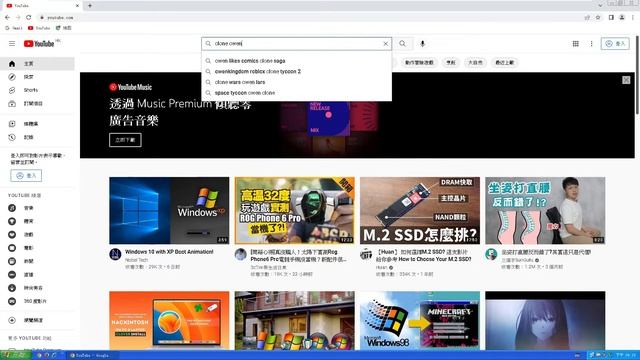Viewport: 640px width, 360px height.
Task: Click the page vertical scrollbar thumb
Action: coord(637,76)
